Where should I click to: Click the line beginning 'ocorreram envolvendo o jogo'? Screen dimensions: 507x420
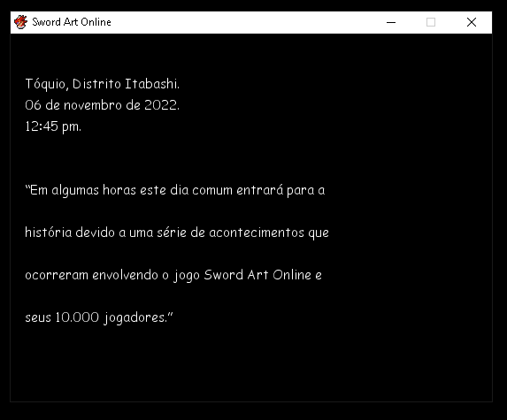(x=173, y=275)
